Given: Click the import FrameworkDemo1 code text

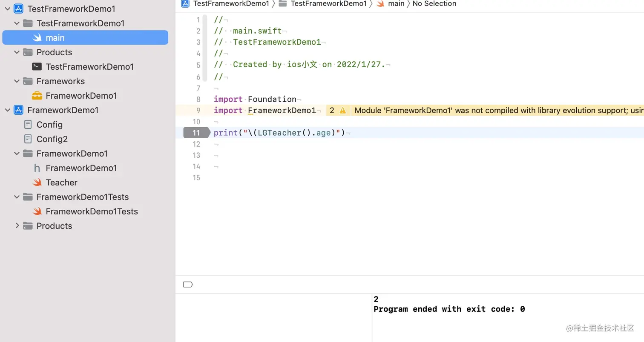Looking at the screenshot, I should click(265, 111).
